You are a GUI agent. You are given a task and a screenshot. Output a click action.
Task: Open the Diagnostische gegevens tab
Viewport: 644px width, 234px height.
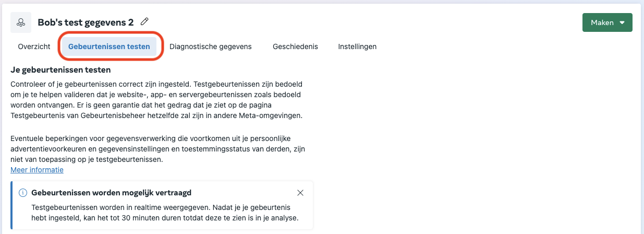point(211,46)
